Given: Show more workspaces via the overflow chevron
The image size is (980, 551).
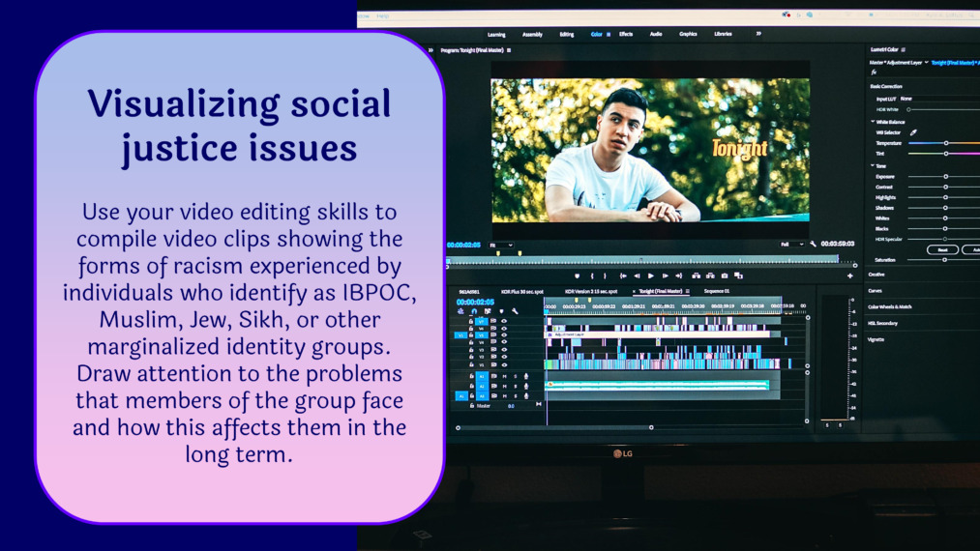Looking at the screenshot, I should tap(758, 34).
